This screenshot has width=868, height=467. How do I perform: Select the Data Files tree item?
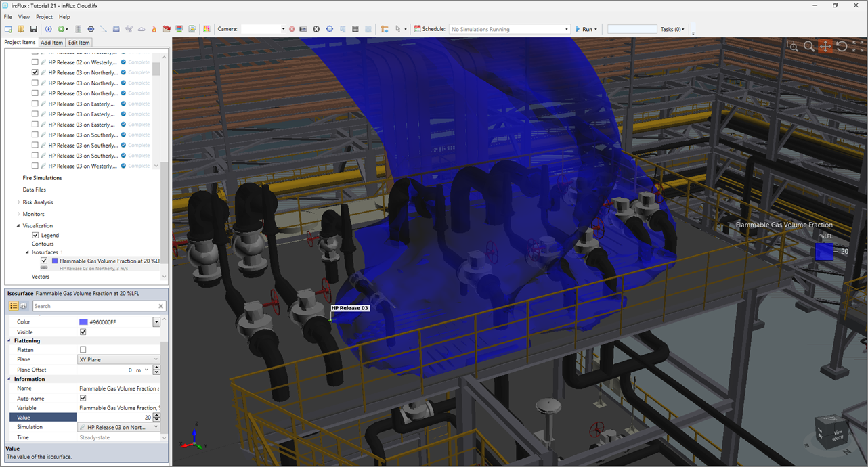(x=35, y=190)
